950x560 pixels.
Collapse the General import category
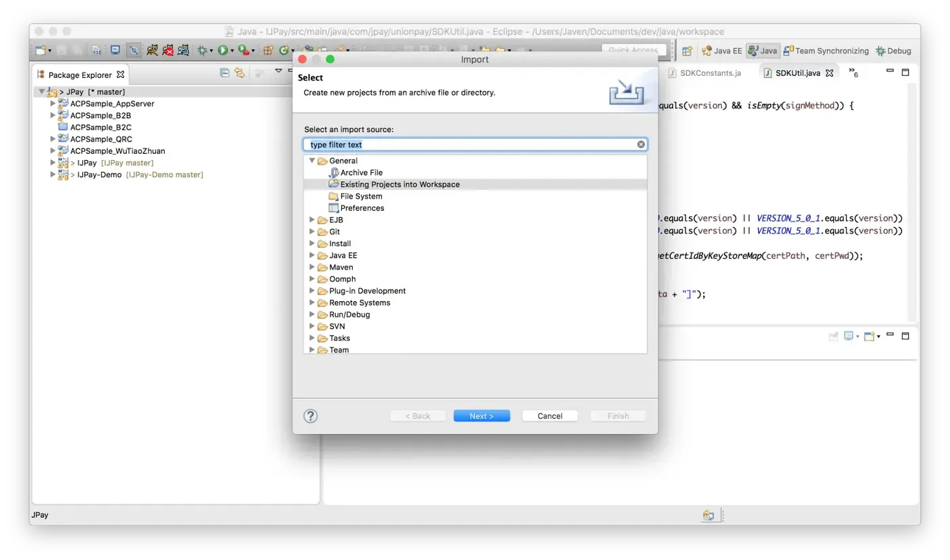pos(312,161)
